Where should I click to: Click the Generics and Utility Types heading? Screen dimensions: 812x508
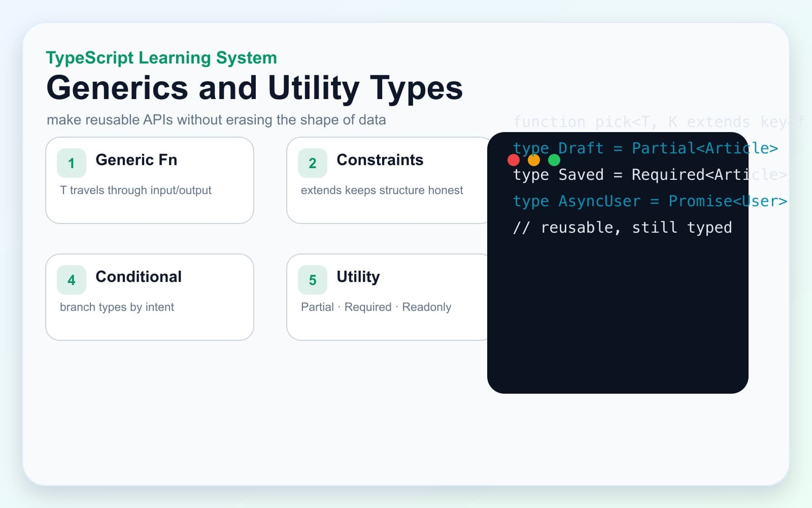[x=255, y=88]
